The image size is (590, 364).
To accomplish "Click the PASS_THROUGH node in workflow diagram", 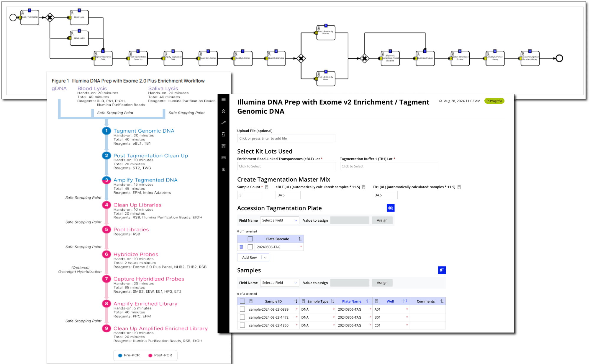I will point(29,17).
